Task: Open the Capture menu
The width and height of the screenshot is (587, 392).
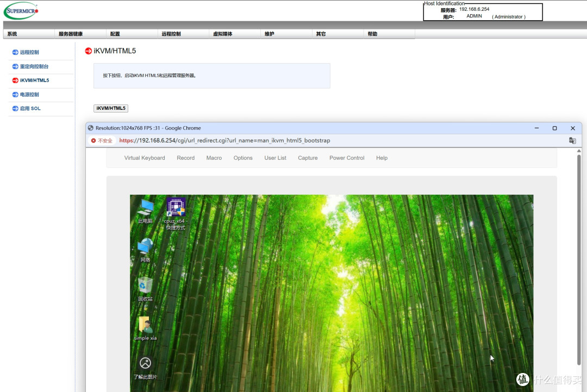Action: 308,158
